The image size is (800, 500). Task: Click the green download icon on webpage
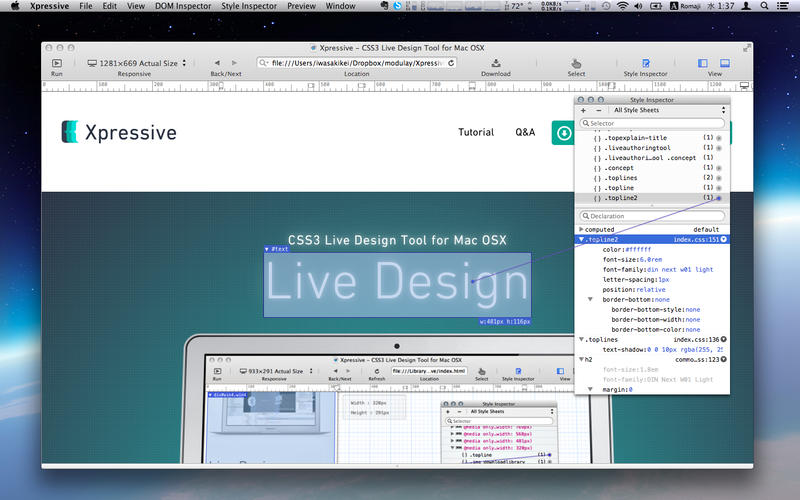pos(564,133)
